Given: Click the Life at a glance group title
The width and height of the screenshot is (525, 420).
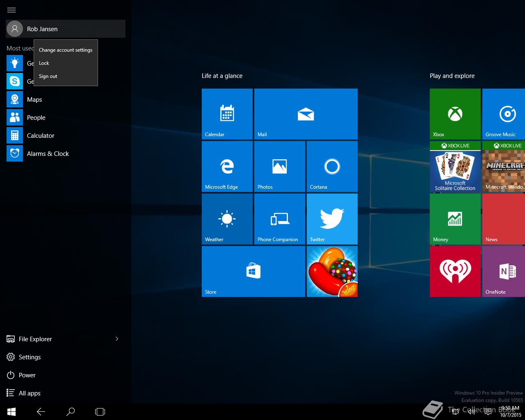Looking at the screenshot, I should click(x=222, y=76).
